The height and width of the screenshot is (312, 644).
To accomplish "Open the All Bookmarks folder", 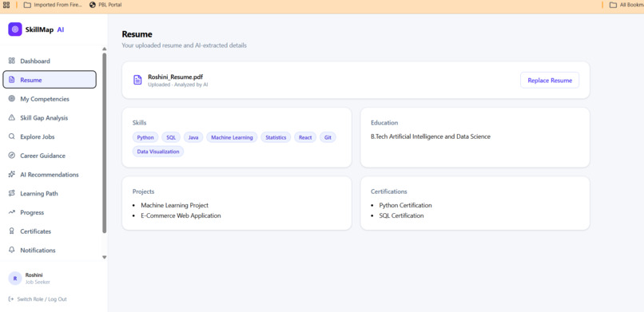I will point(626,5).
